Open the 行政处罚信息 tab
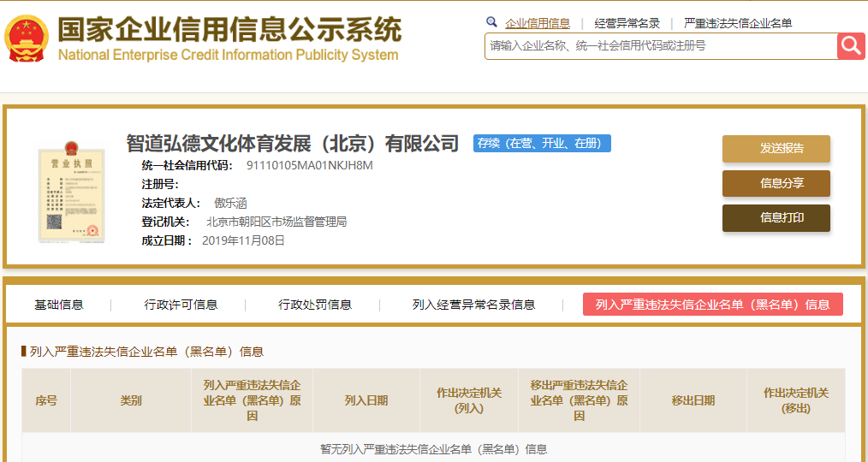The image size is (868, 462). (315, 305)
